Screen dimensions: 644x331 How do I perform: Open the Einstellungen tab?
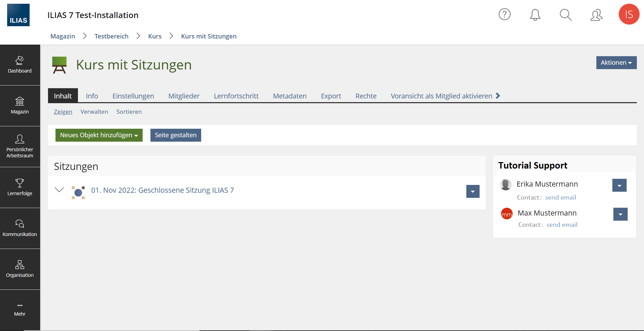[x=133, y=96]
